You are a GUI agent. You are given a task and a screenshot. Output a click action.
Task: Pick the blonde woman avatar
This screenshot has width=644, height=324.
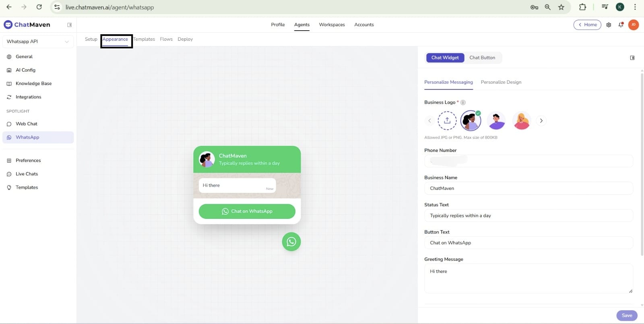[522, 120]
